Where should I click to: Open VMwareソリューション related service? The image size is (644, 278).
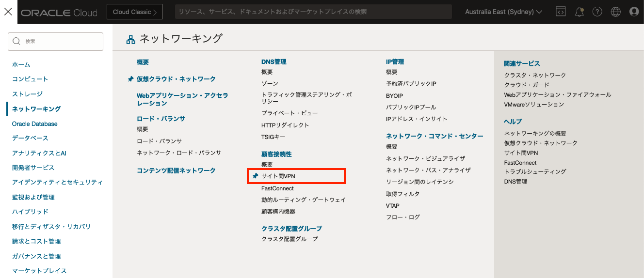click(534, 105)
